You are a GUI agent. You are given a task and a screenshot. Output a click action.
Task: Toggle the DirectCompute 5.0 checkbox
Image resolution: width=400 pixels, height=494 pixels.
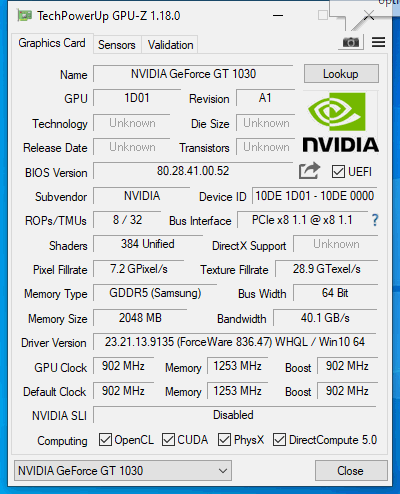pos(279,440)
